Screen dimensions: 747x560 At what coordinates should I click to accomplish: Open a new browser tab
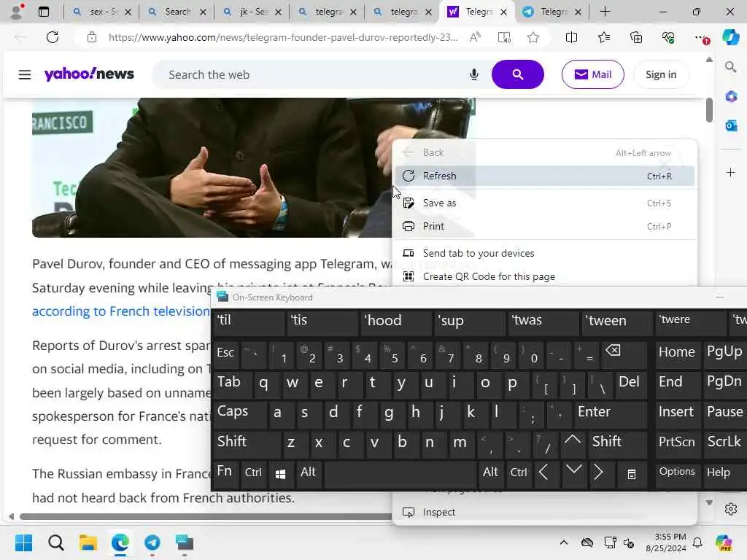[605, 12]
